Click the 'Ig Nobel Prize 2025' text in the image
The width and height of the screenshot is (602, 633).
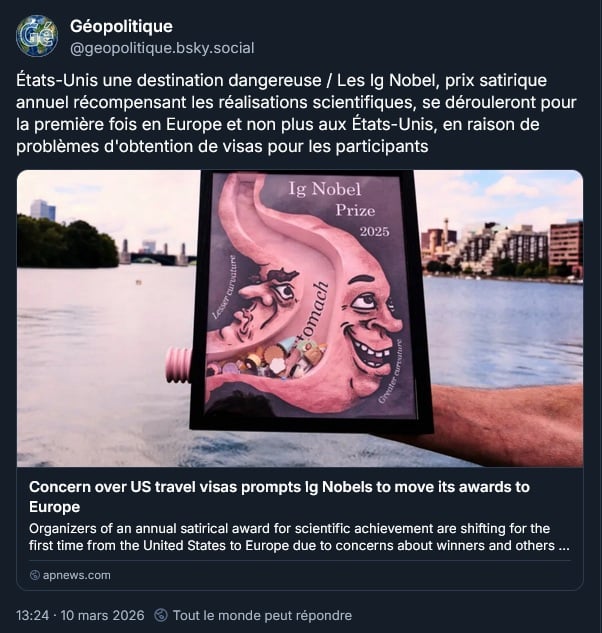(338, 210)
